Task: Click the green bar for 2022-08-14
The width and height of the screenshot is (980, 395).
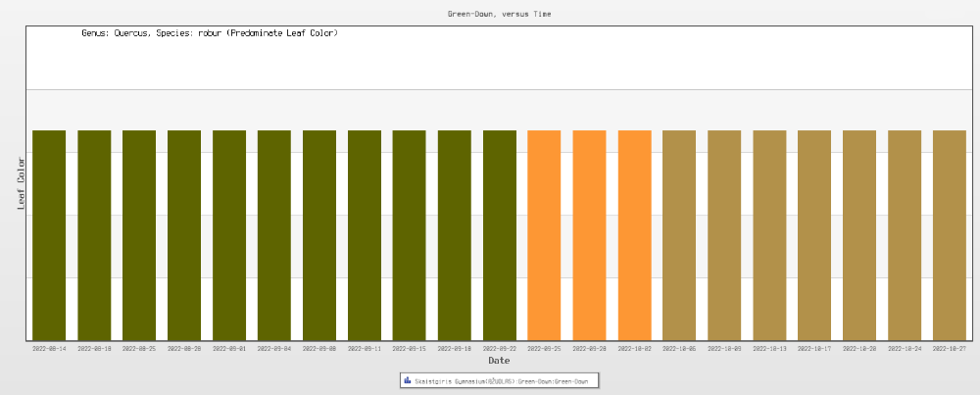Action: pyautogui.click(x=49, y=235)
